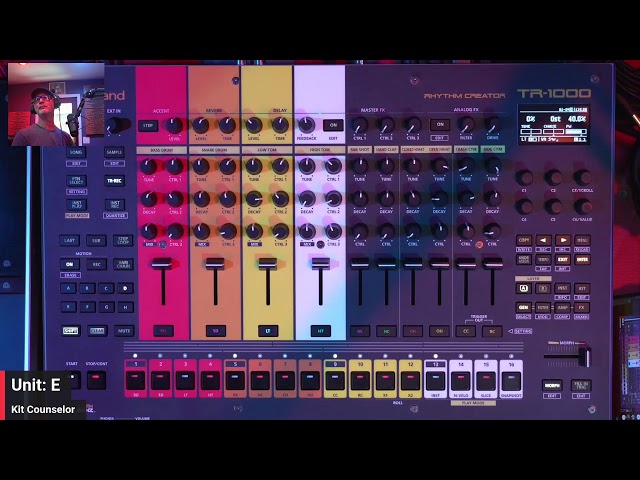Trigger step pad 5
This screenshot has width=640, height=480.
[236, 380]
